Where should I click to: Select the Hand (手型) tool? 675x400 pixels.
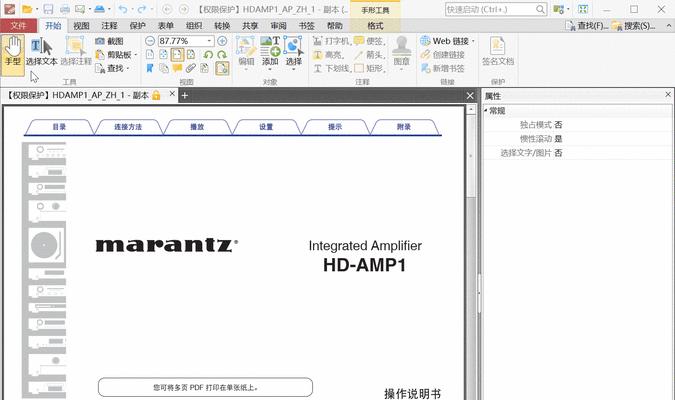coord(13,55)
